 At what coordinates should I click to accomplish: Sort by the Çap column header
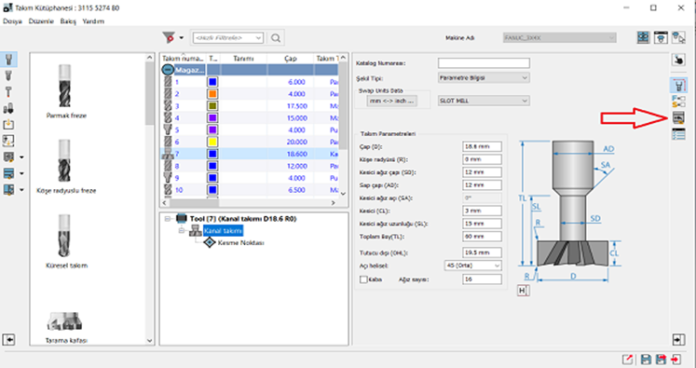tap(290, 59)
